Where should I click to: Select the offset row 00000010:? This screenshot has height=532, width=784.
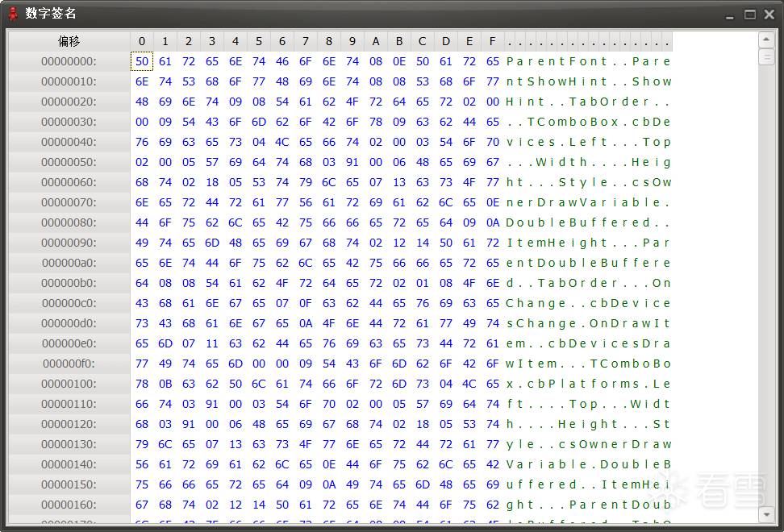pos(69,81)
